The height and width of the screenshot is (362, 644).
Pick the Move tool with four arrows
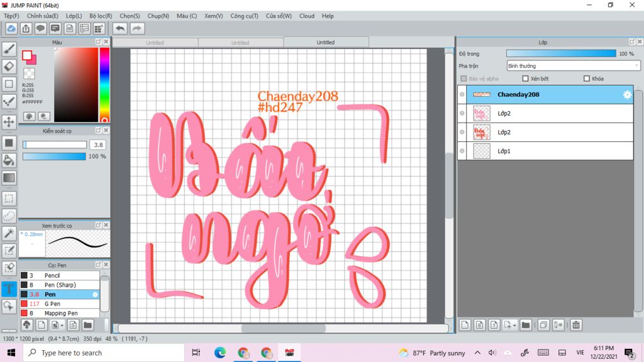(x=9, y=122)
